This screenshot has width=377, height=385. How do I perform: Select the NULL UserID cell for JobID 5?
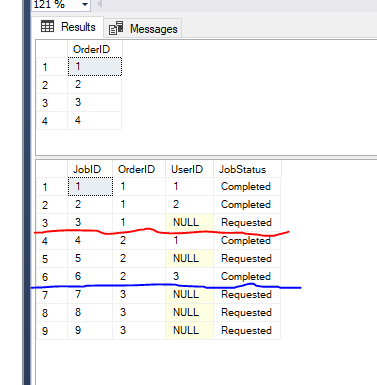189,258
